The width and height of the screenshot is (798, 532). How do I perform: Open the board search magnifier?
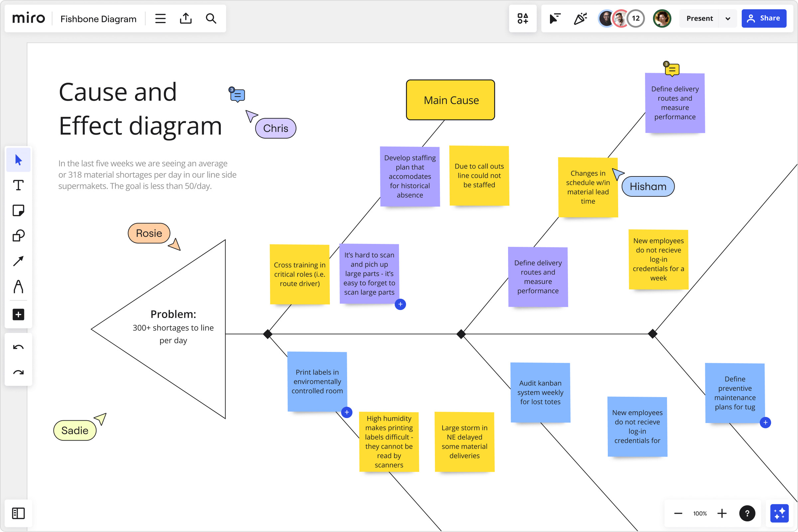click(211, 18)
